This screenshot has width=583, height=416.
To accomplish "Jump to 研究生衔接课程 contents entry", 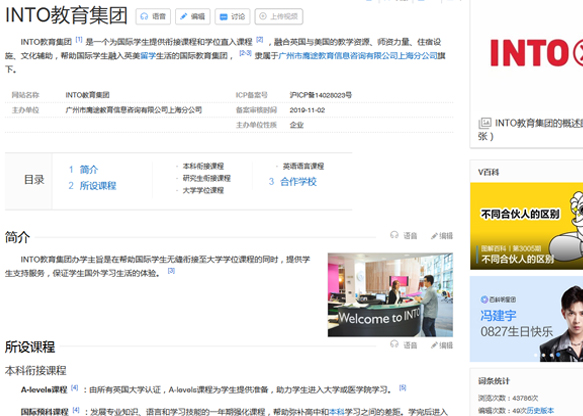I will (206, 178).
